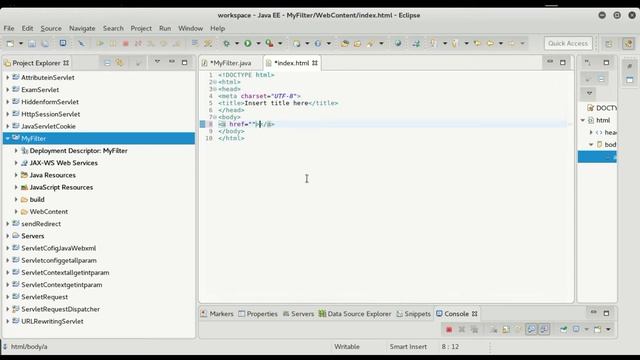
Task: Open the Snippets tab
Action: point(413,313)
